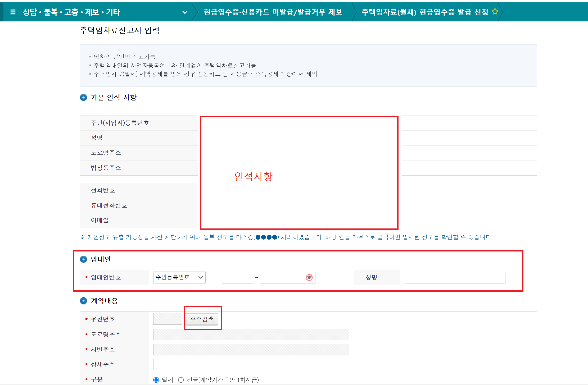Open the 주민등록번호 dropdown in lessor section
Screen dimensions: 588x385
179,277
